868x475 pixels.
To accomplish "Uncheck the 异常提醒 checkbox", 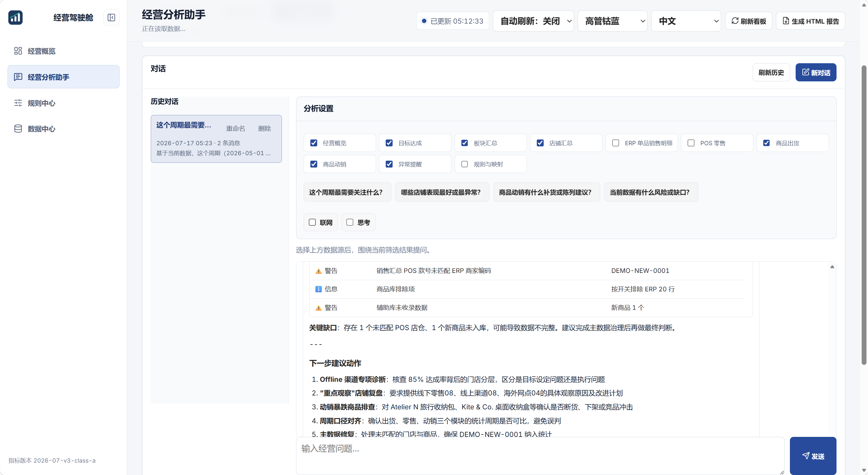I will (389, 164).
